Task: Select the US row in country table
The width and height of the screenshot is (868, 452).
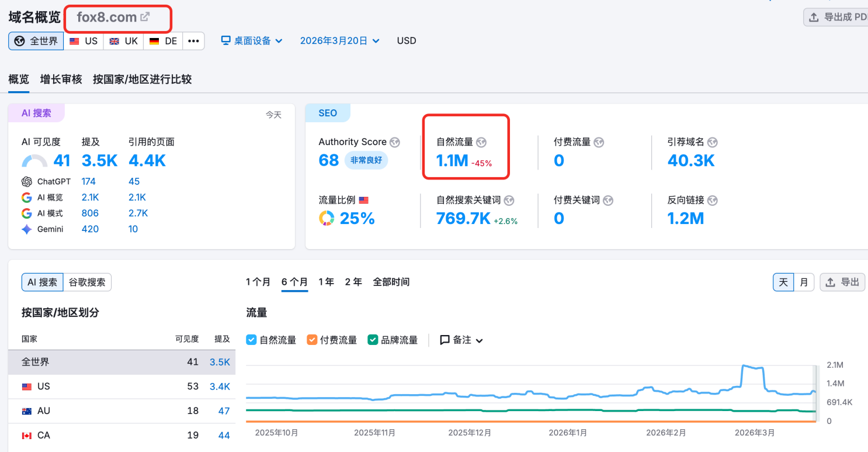Action: [121, 387]
